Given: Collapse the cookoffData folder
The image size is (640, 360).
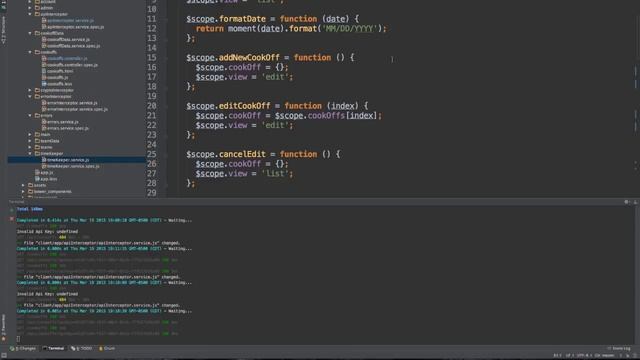Looking at the screenshot, I should point(30,33).
